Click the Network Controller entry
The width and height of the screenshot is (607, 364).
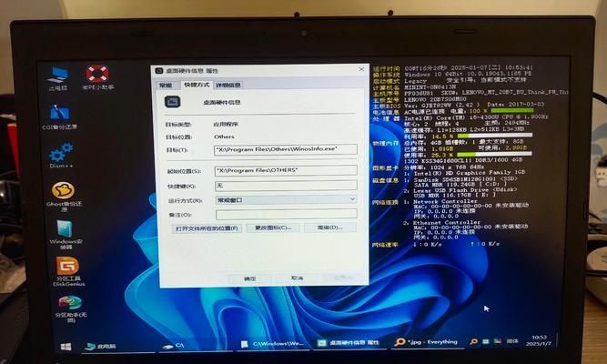[446, 201]
